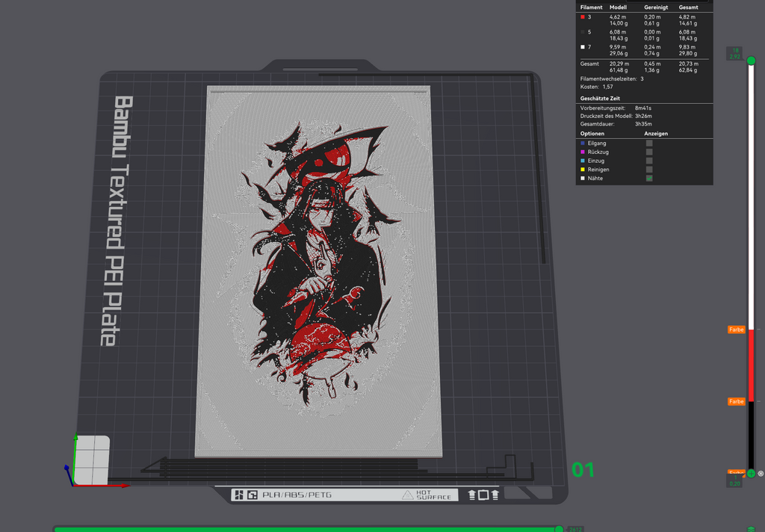Click the red filament 3 color swatch
The width and height of the screenshot is (765, 532).
click(x=583, y=17)
